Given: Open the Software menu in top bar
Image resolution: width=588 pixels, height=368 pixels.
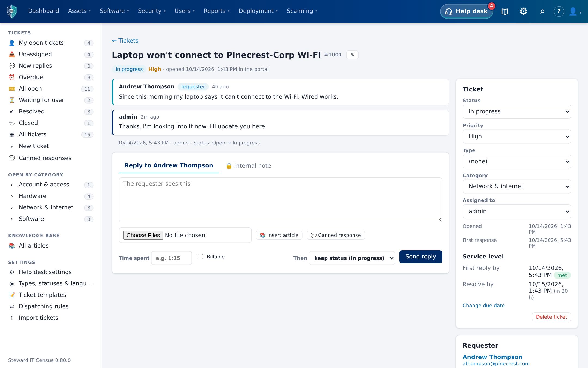Looking at the screenshot, I should pyautogui.click(x=114, y=11).
